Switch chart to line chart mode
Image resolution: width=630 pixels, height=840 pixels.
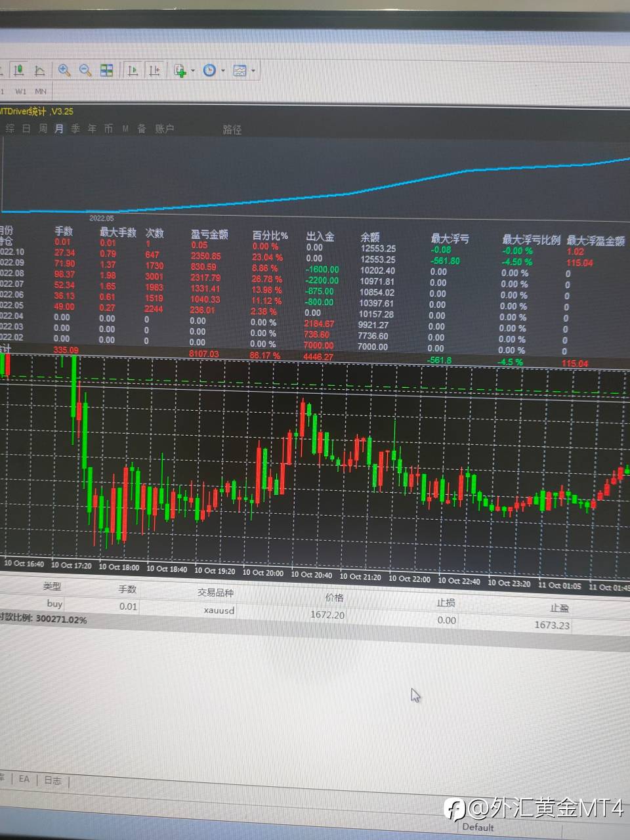click(x=39, y=70)
